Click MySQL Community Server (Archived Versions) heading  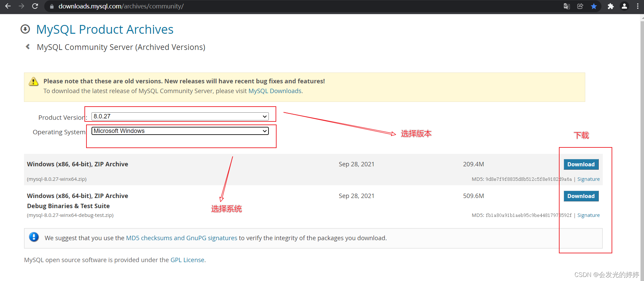(x=121, y=47)
